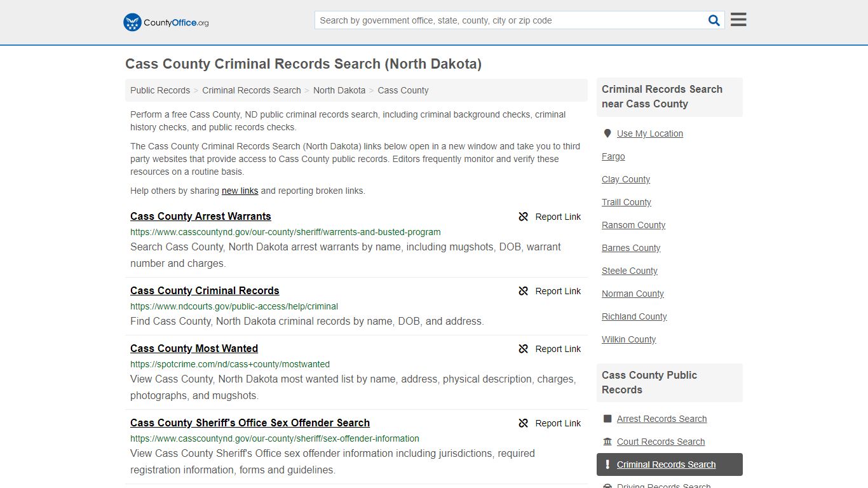Viewport: 868px width, 488px height.
Task: Click the Public Records breadcrumb
Action: coord(160,90)
